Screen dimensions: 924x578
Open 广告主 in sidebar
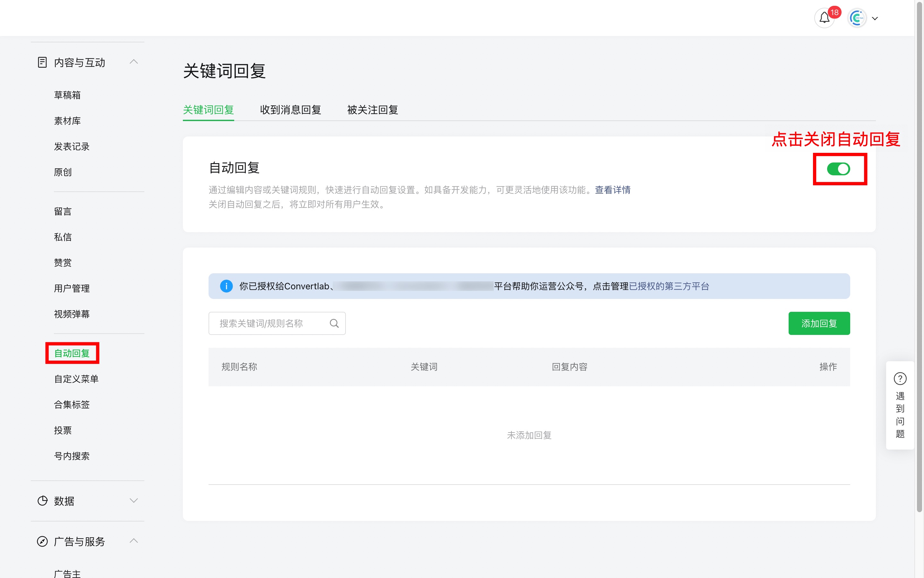[67, 574]
